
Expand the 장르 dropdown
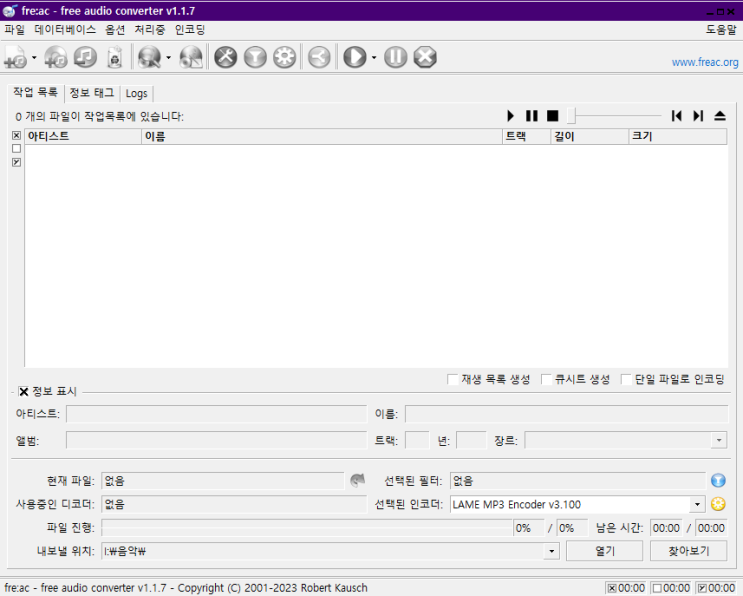[x=718, y=441]
